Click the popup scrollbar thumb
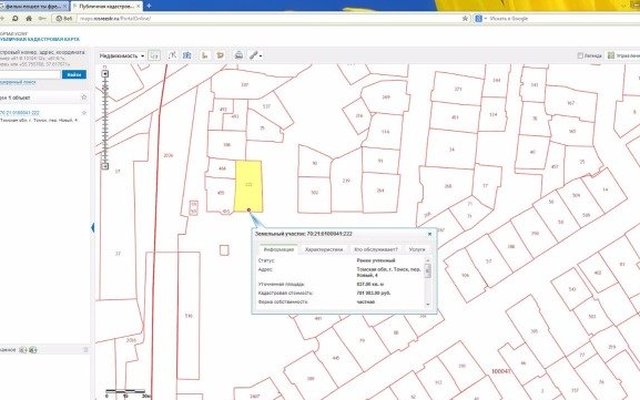This screenshot has width=640, height=400. coord(428,270)
